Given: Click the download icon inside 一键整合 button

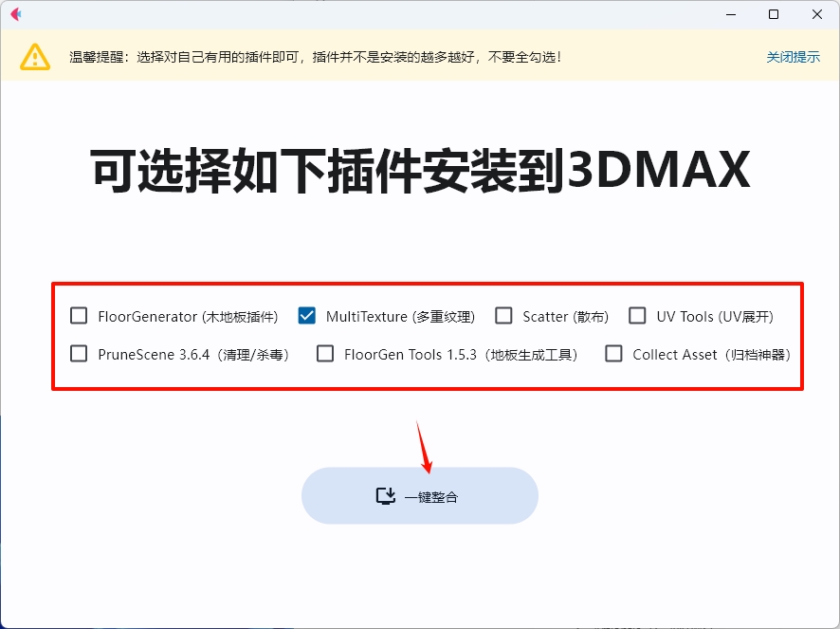Looking at the screenshot, I should click(385, 495).
